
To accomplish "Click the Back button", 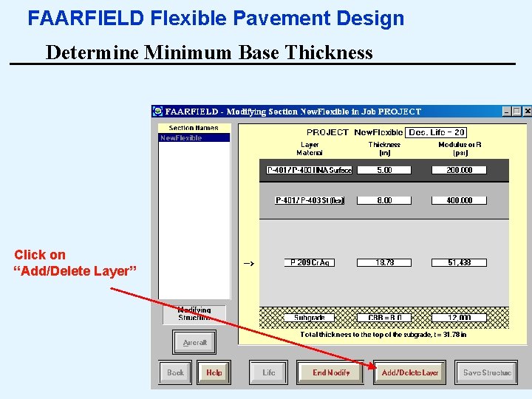I will click(x=175, y=372).
